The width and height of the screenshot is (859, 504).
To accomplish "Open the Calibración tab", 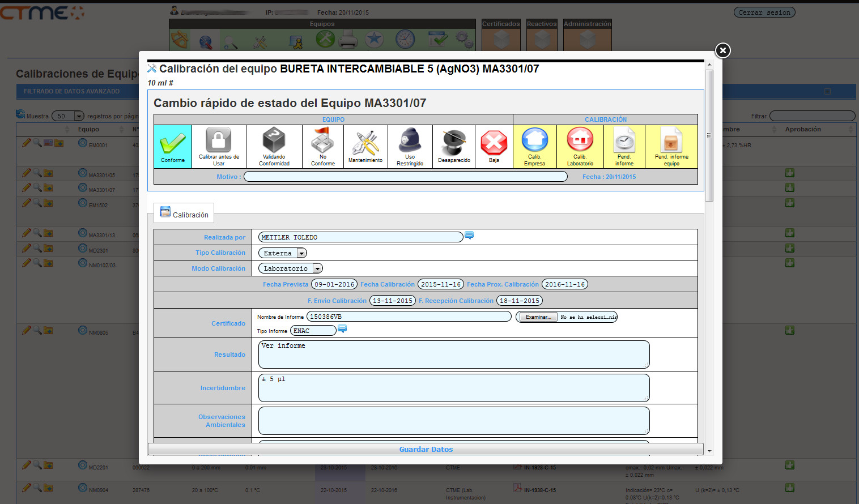I will click(x=184, y=213).
